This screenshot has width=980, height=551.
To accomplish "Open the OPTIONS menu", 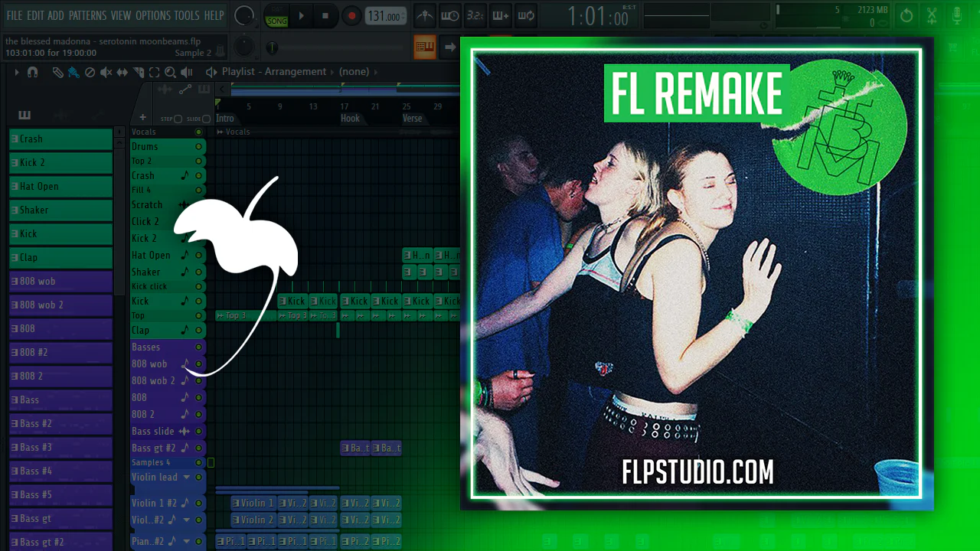I will coord(153,15).
